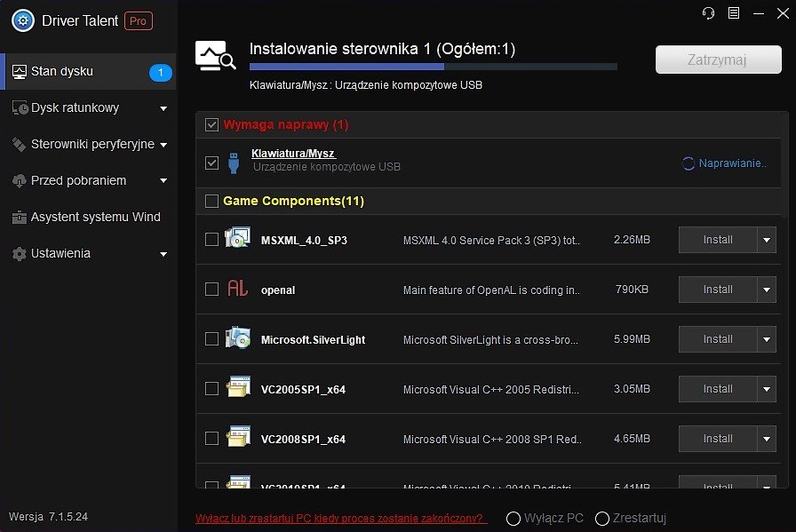
Task: Install VC2005SP1_x64
Action: (718, 389)
